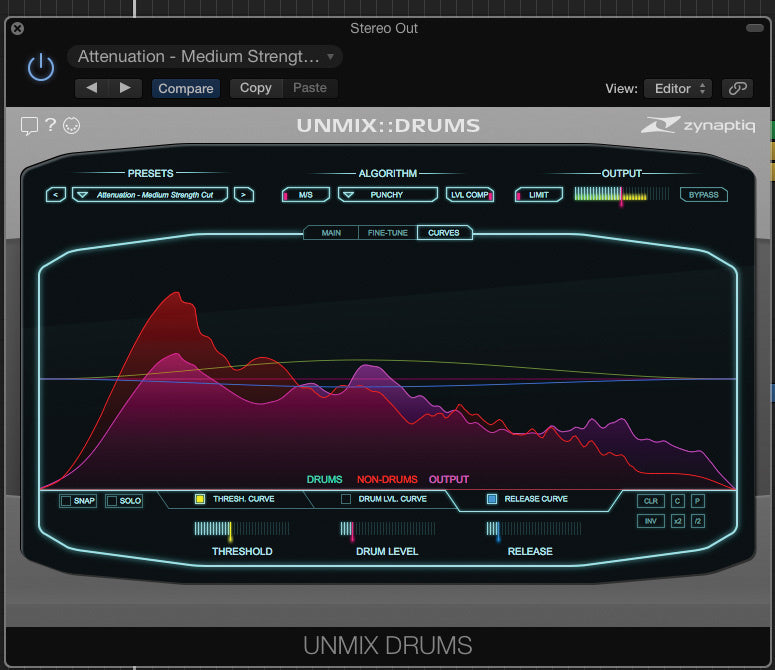The height and width of the screenshot is (670, 775).
Task: Go to previous Logic preset arrow
Action: [92, 88]
